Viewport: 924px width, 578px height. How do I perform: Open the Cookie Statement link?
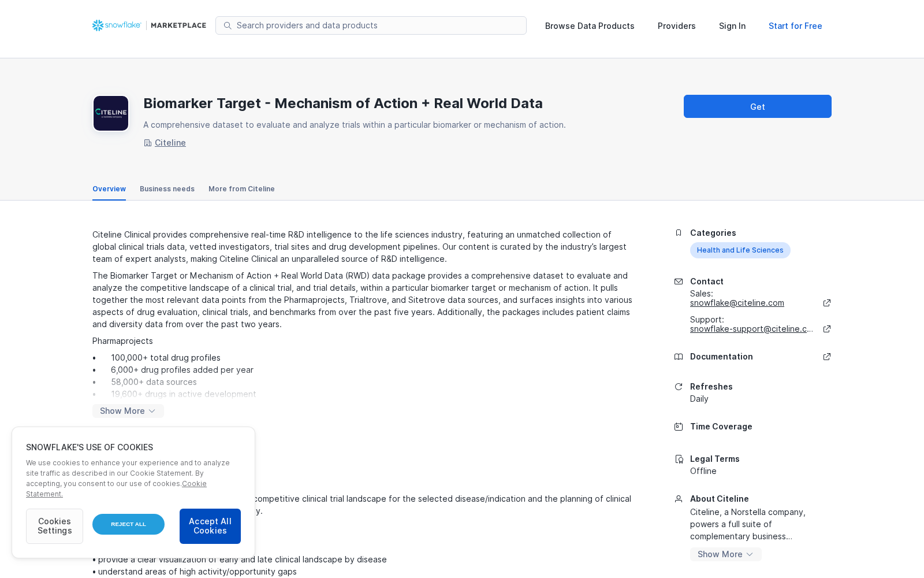tap(116, 489)
